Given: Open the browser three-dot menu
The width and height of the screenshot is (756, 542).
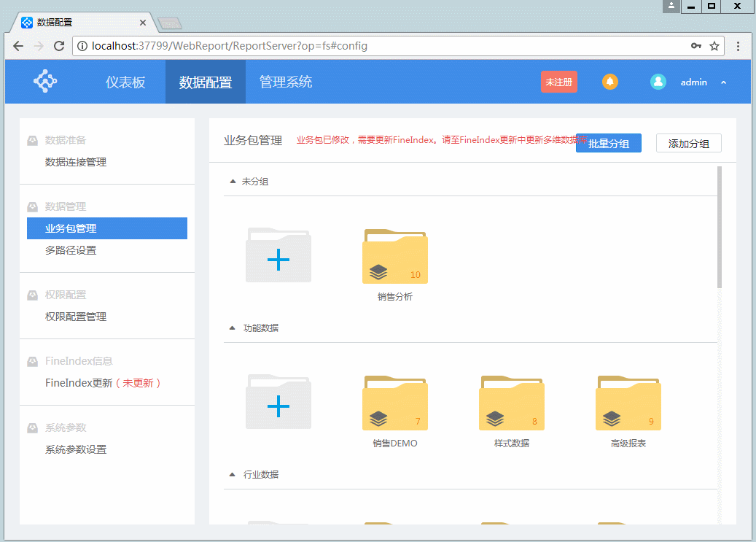Looking at the screenshot, I should [738, 46].
